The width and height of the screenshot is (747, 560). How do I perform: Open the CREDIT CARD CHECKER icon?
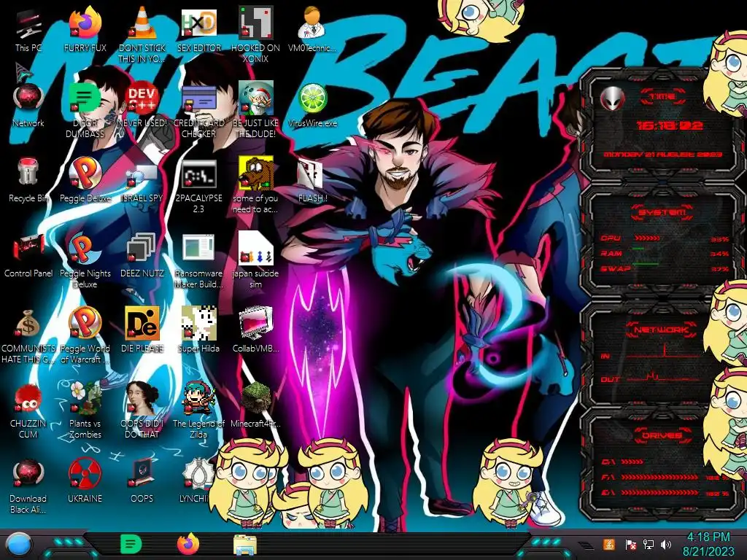tap(198, 111)
